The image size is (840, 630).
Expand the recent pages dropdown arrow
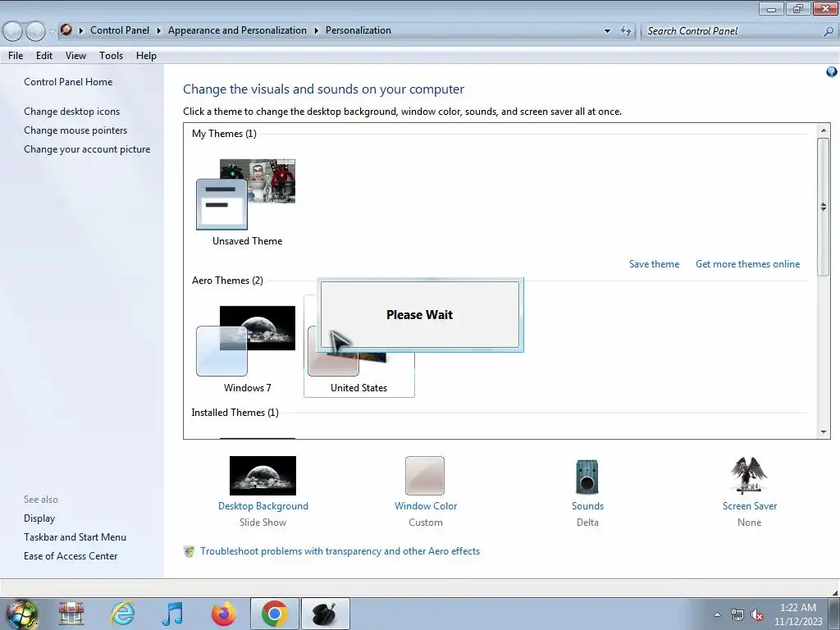pyautogui.click(x=52, y=32)
